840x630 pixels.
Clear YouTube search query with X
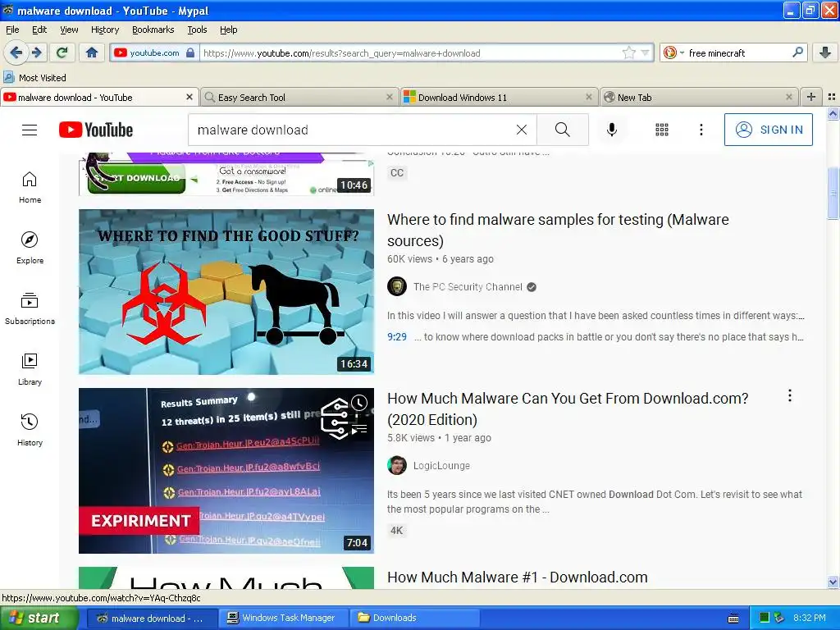(521, 130)
